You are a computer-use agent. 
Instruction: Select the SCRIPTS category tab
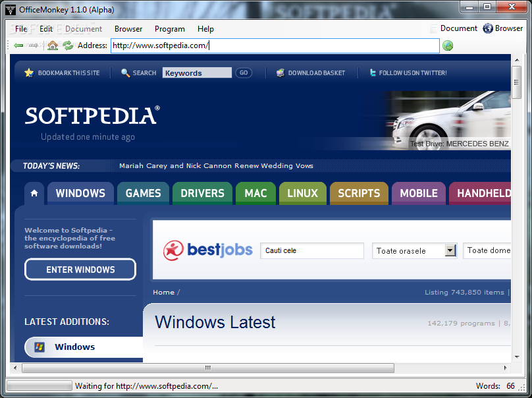coord(359,193)
